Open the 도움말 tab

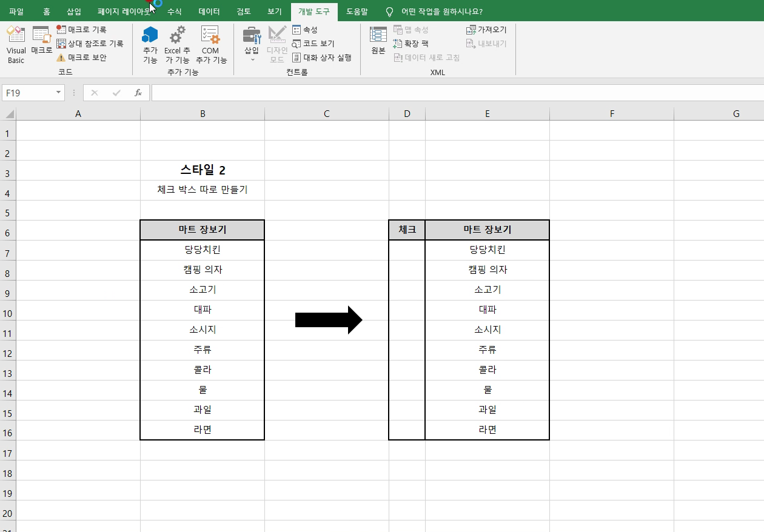click(x=357, y=12)
